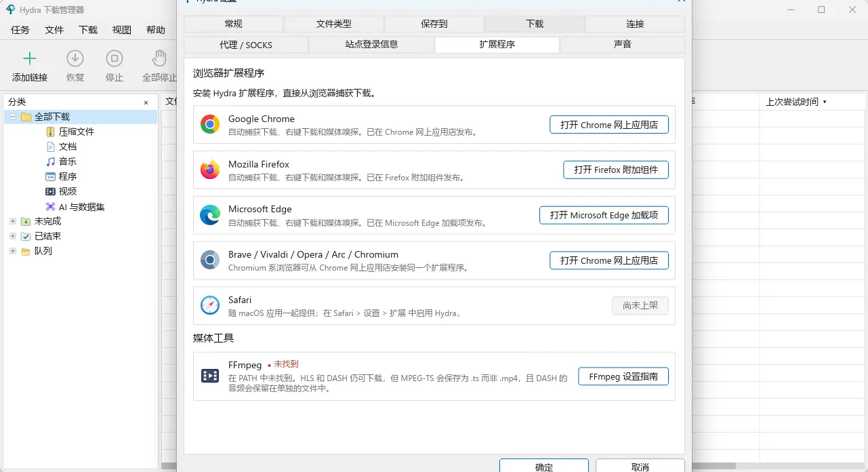Click the Mozilla Firefox logo icon
The image size is (868, 472).
click(x=210, y=170)
